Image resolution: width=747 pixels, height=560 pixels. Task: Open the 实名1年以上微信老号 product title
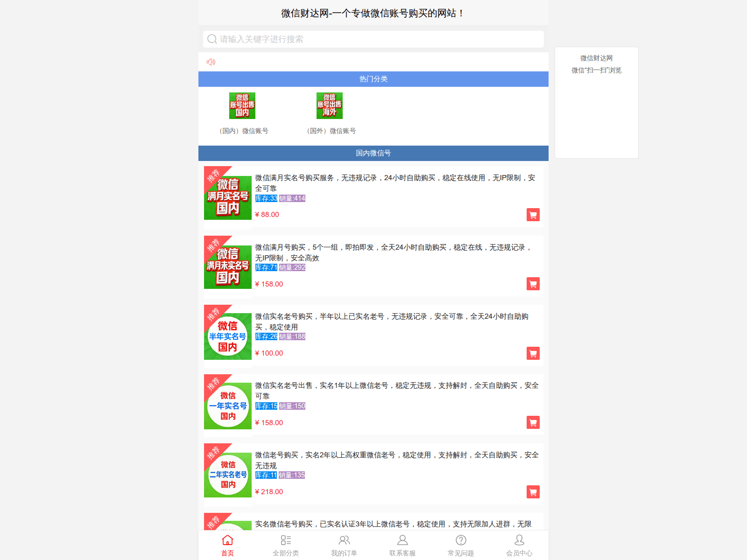point(397,391)
